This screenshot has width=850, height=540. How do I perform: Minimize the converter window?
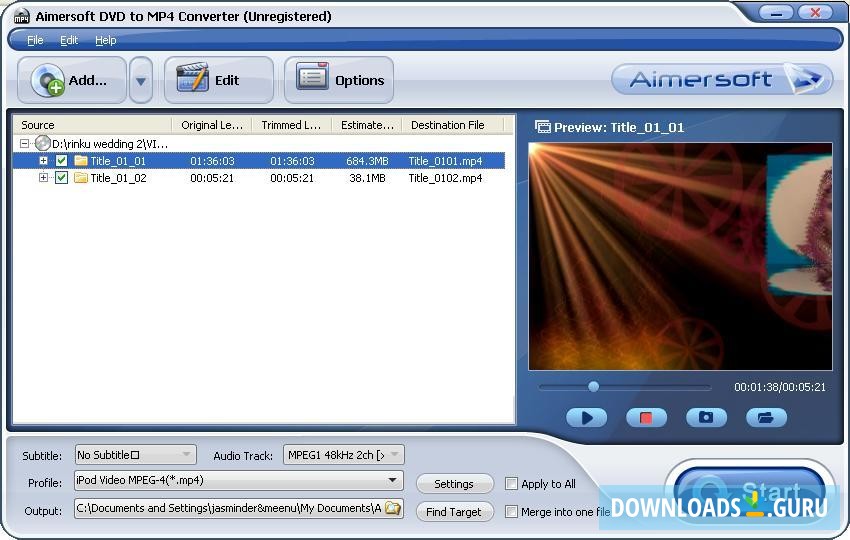(x=776, y=13)
